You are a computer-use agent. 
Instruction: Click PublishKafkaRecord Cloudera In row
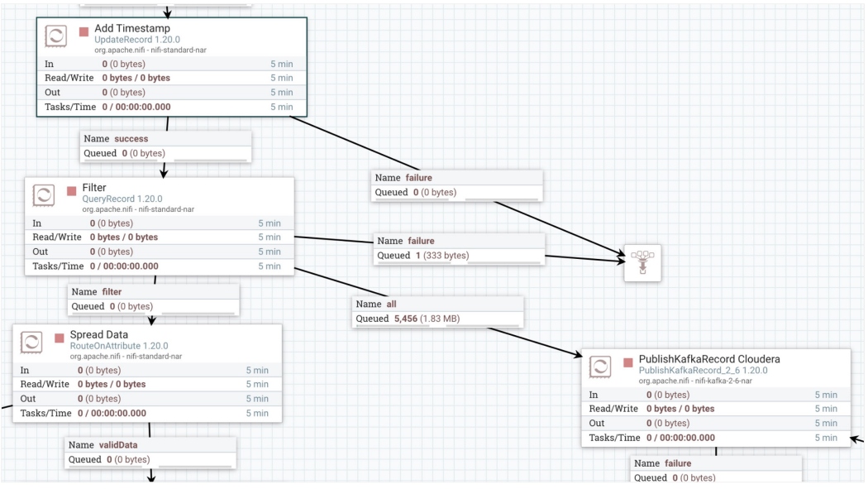tap(716, 395)
